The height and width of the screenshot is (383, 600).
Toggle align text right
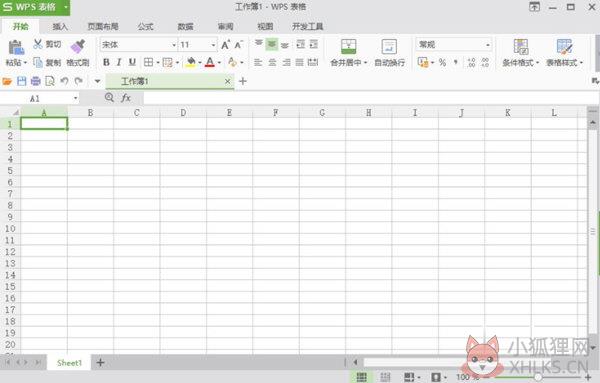286,62
